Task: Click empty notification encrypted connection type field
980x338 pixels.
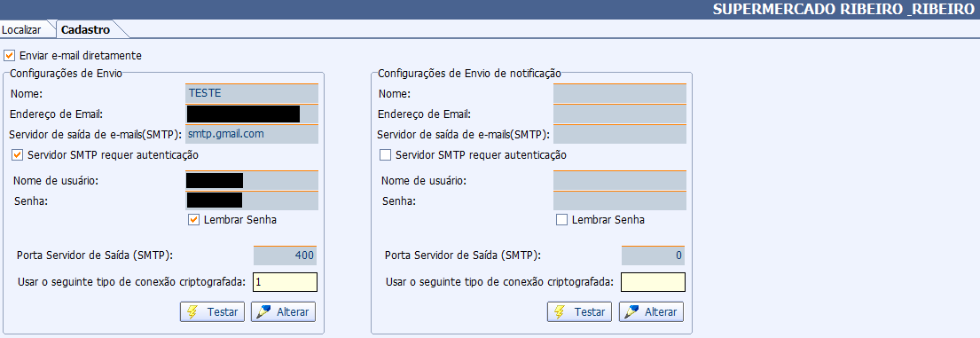Action: pyautogui.click(x=653, y=282)
